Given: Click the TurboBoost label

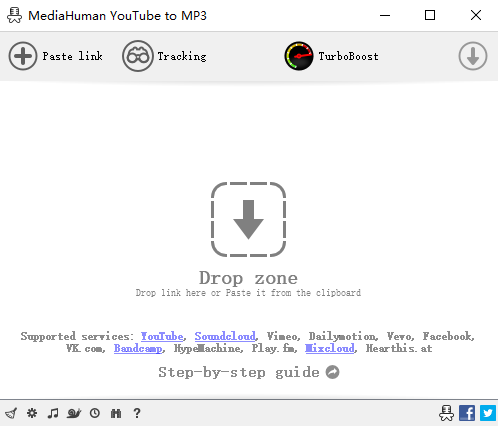Looking at the screenshot, I should 348,56.
